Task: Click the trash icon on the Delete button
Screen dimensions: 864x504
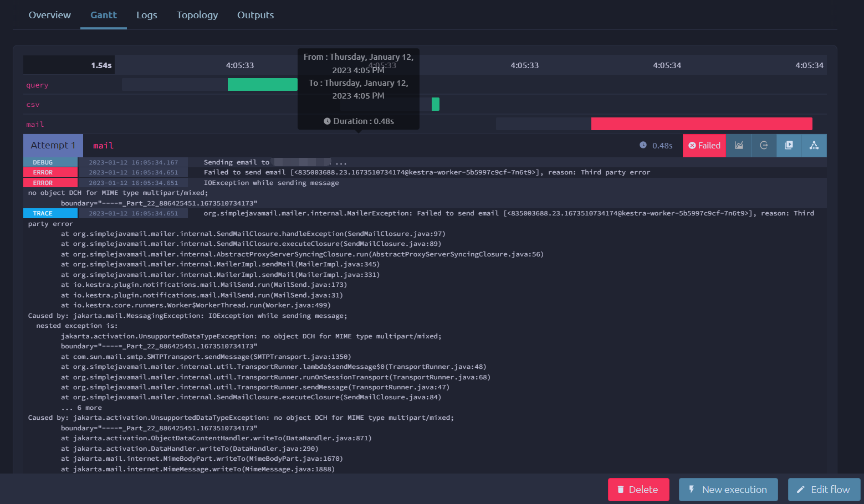Action: pyautogui.click(x=620, y=490)
